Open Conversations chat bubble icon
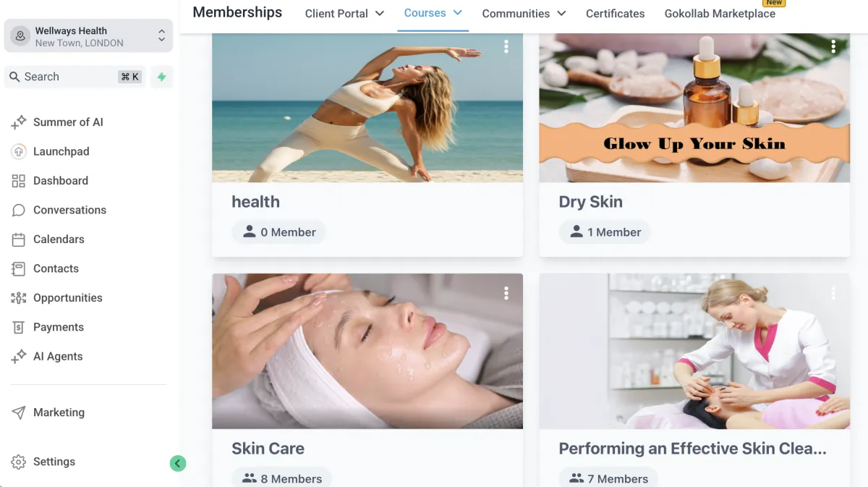 [x=19, y=210]
